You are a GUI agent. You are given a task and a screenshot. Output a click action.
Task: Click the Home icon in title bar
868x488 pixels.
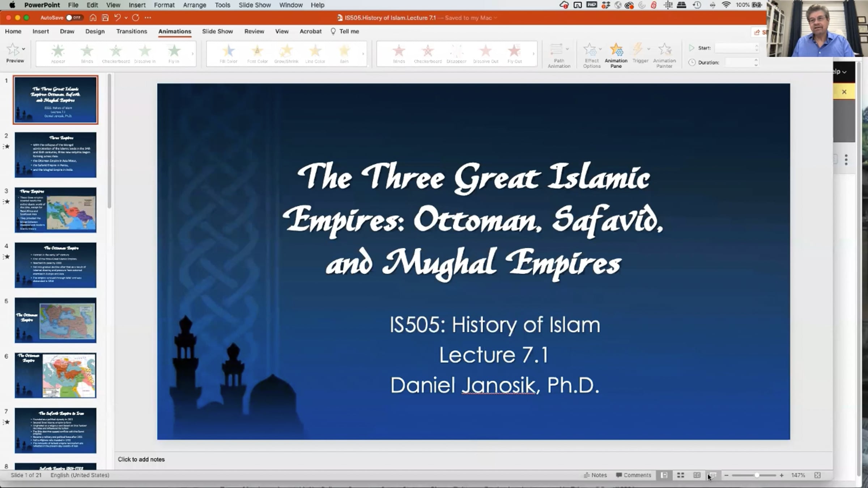click(x=93, y=18)
